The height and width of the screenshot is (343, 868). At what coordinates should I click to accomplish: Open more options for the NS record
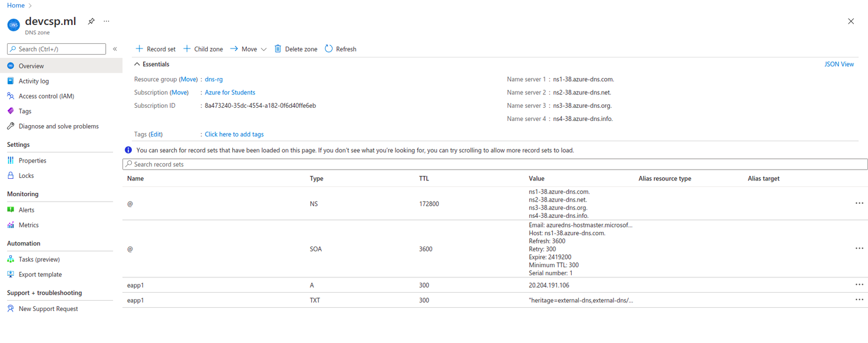859,203
